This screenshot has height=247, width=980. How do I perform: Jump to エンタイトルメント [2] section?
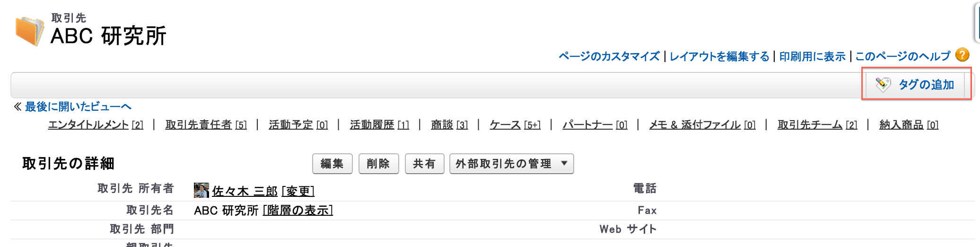click(x=96, y=124)
